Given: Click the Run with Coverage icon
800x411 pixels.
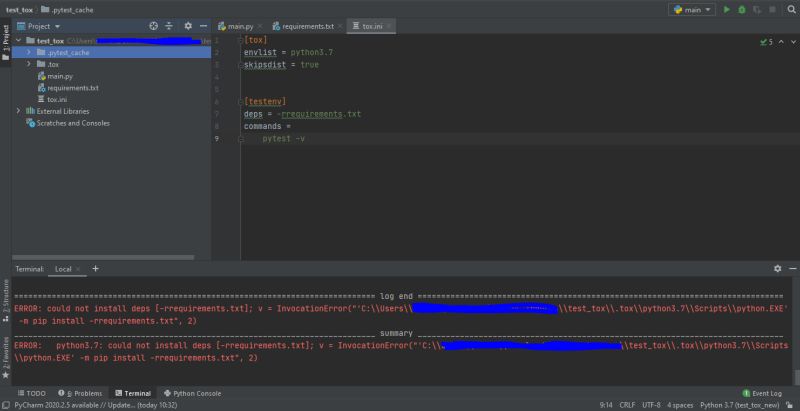Looking at the screenshot, I should [757, 10].
